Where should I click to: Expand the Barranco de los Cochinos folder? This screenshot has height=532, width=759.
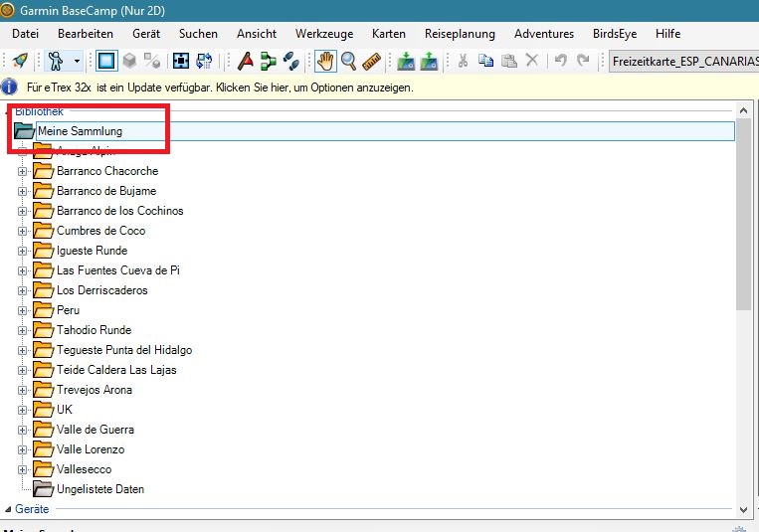click(x=22, y=211)
